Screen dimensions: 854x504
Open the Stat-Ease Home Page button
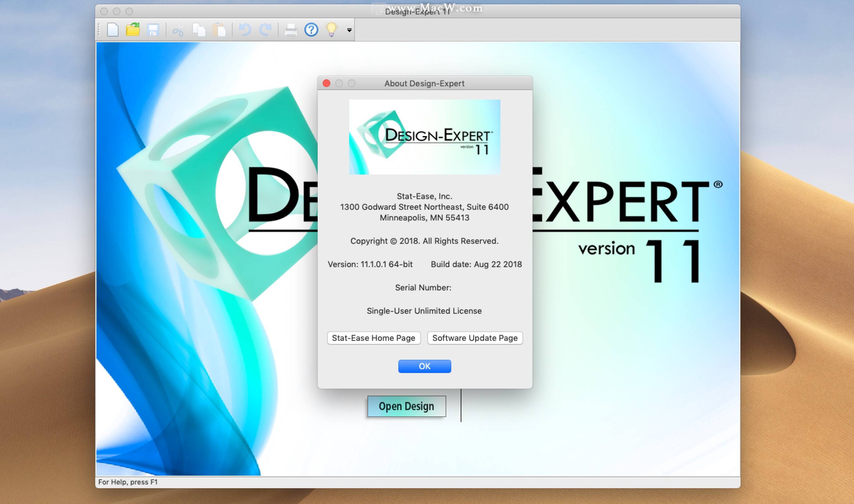[x=374, y=338]
